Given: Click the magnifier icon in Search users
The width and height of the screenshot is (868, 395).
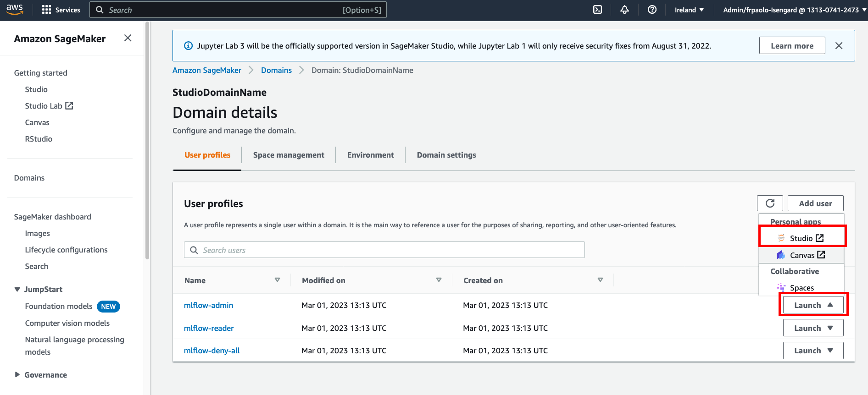Looking at the screenshot, I should 194,250.
